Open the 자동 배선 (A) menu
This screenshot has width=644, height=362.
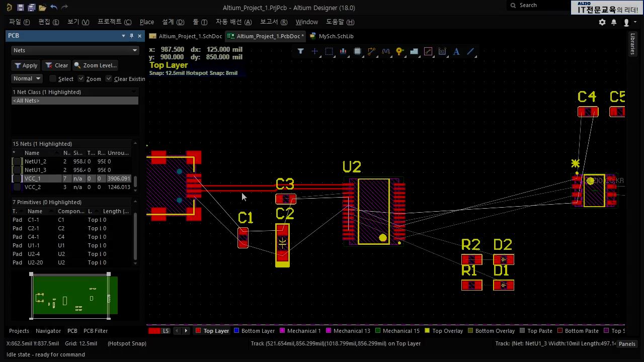click(x=233, y=22)
